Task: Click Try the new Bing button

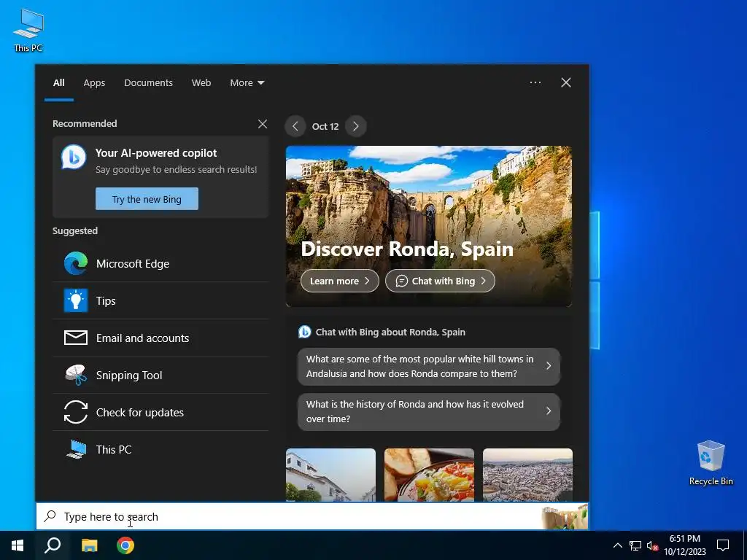Action: [147, 199]
